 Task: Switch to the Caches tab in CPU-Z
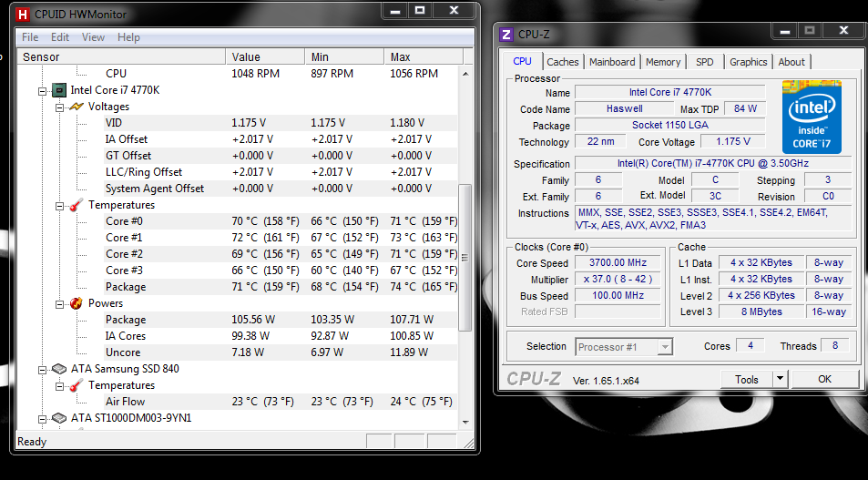pos(563,62)
